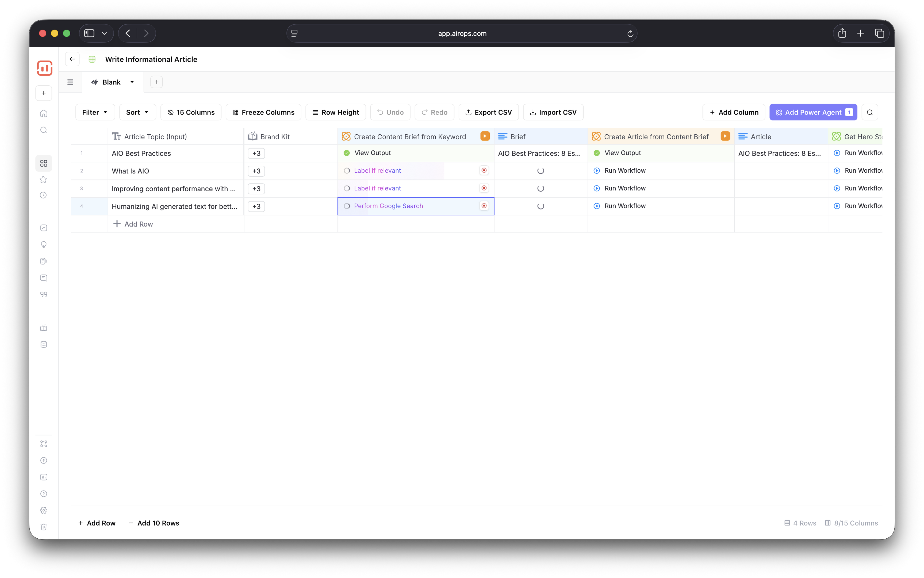The image size is (924, 578).
Task: Click the back arrow beside the title
Action: coord(72,59)
